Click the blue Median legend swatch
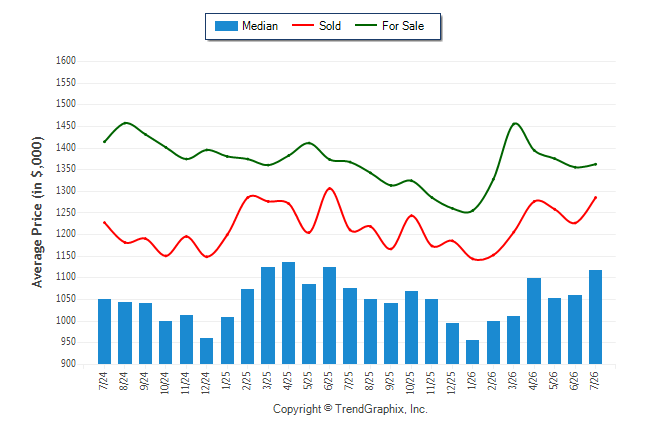This screenshot has width=646, height=434. tap(226, 26)
